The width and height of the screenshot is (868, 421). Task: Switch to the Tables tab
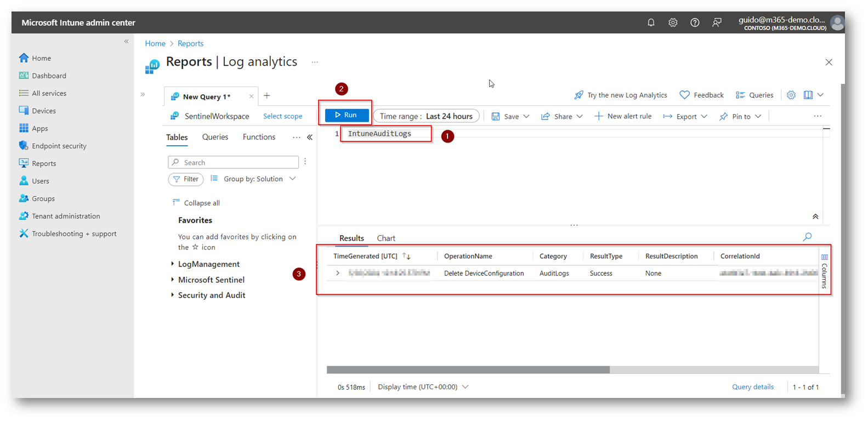pos(177,137)
